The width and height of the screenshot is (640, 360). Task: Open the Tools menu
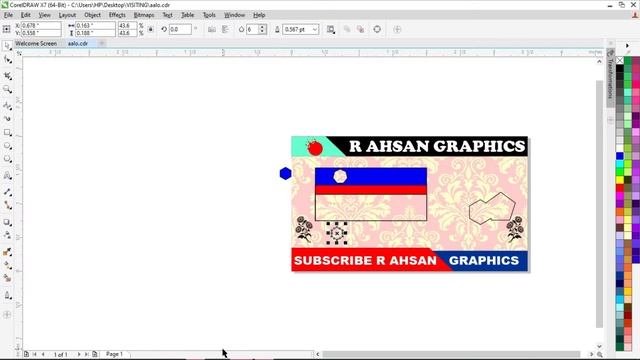(209, 15)
